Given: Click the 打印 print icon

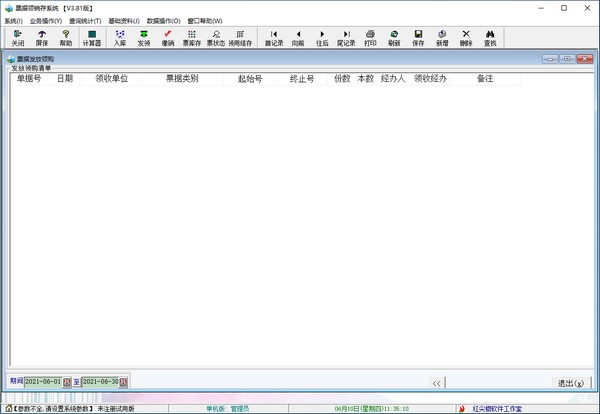Looking at the screenshot, I should pyautogui.click(x=370, y=38).
